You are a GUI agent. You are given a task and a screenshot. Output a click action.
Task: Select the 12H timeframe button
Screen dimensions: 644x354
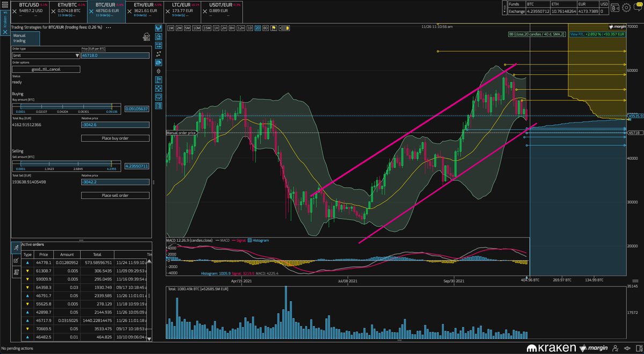click(241, 27)
